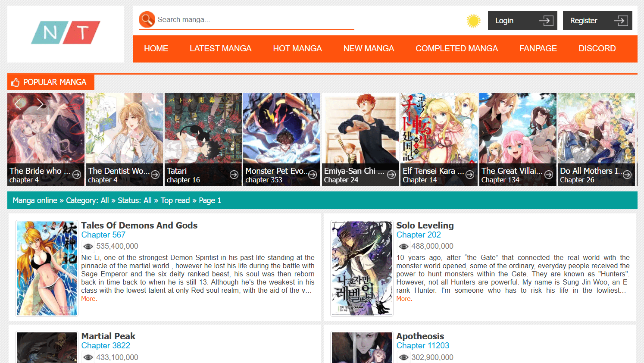Click the NT site logo
644x363 pixels.
click(x=66, y=33)
